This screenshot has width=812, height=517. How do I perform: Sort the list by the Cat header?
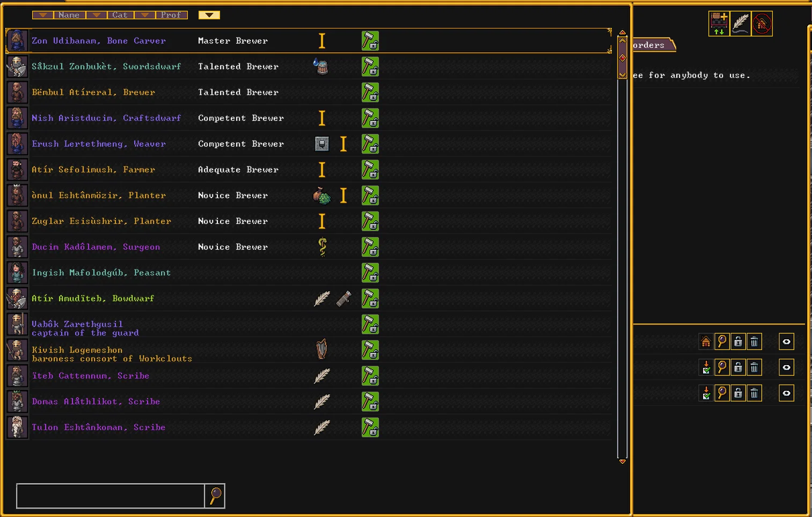point(120,15)
